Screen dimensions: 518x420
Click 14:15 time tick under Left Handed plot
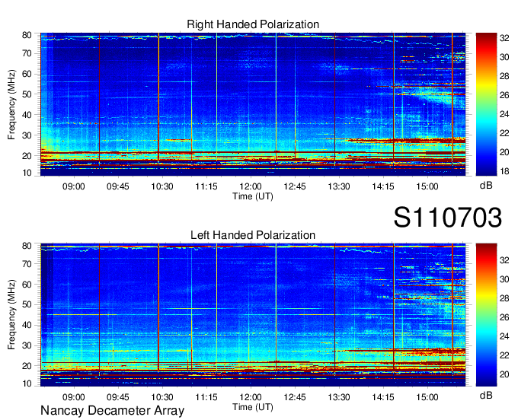(383, 397)
